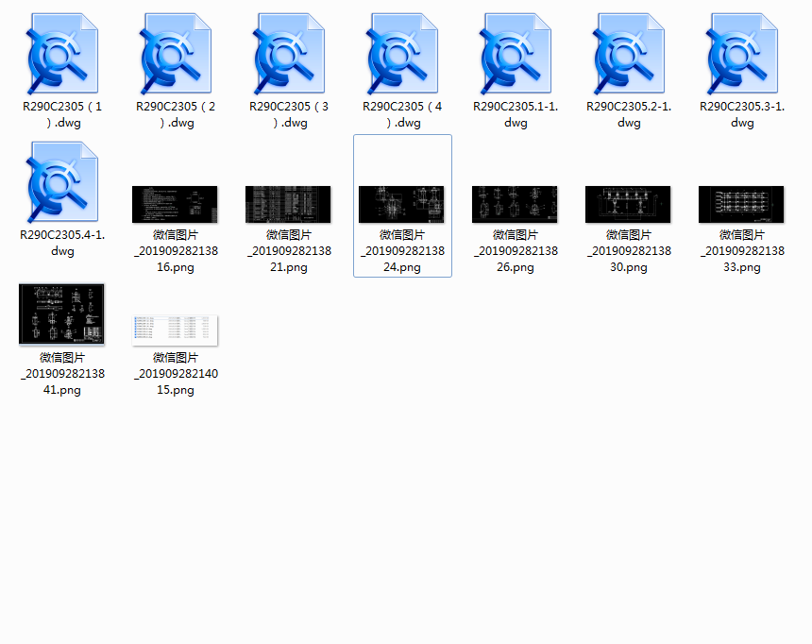Image resolution: width=812 pixels, height=644 pixels.
Task: Click thumbnail of 微信图片_20190928213824.png
Action: (401, 205)
